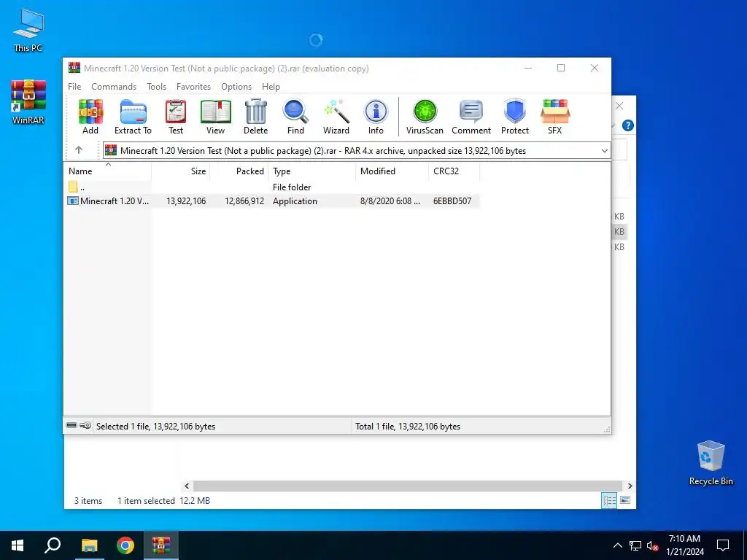747x560 pixels.
Task: Open the notification center
Action: click(723, 545)
